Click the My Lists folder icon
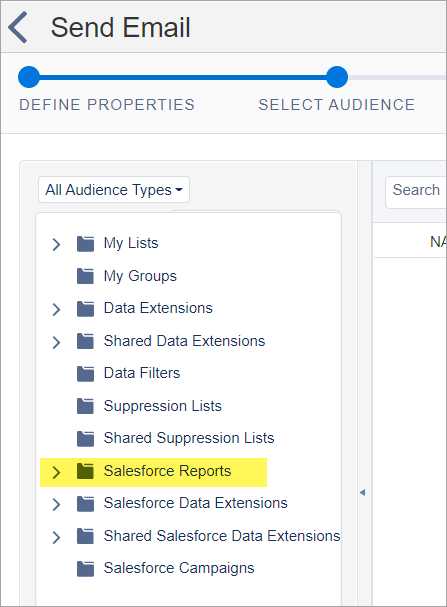This screenshot has width=447, height=607. (x=86, y=244)
